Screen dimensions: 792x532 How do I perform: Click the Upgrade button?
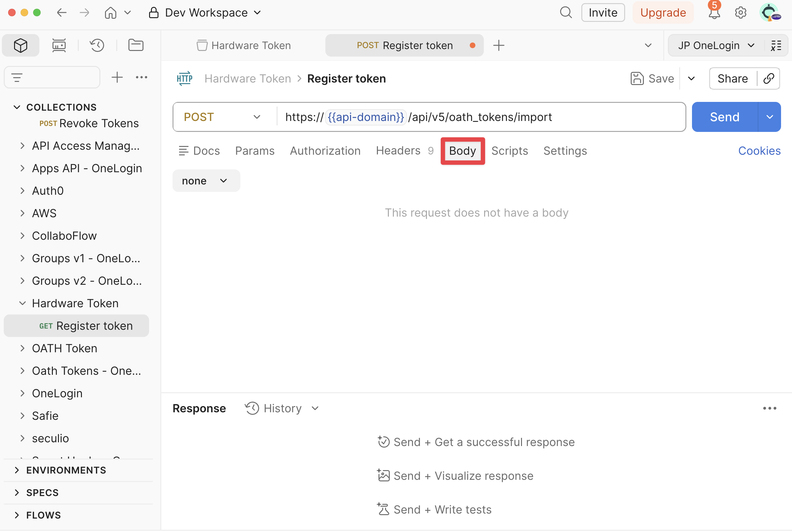pos(663,13)
